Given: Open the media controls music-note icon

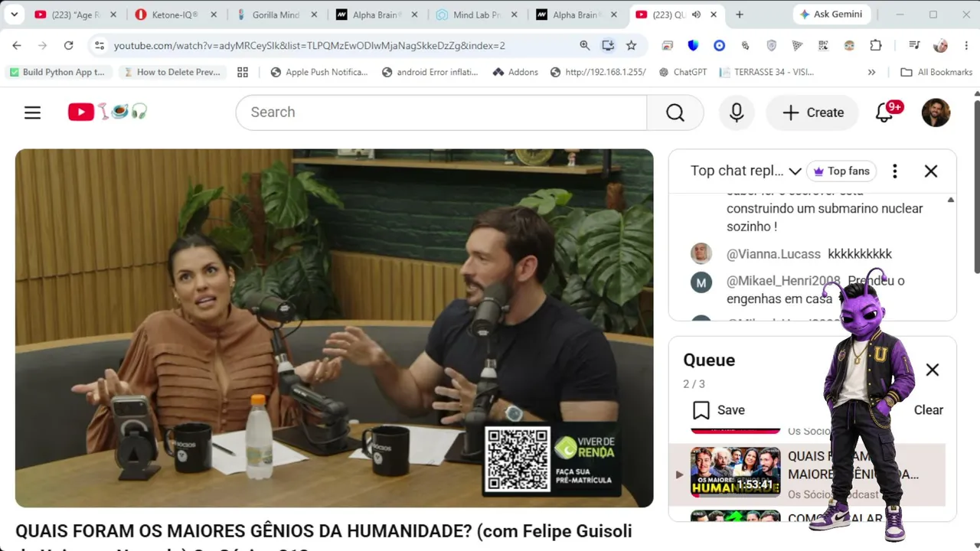Looking at the screenshot, I should click(x=914, y=46).
